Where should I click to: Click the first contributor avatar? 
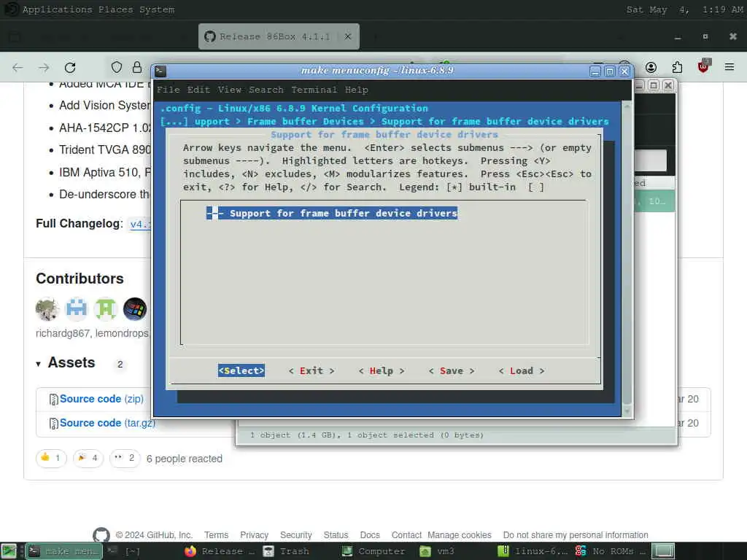[x=47, y=308]
